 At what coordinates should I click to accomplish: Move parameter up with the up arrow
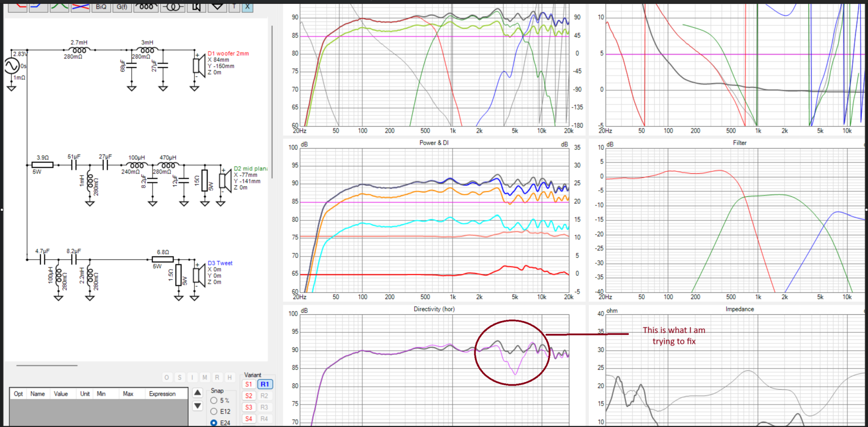pyautogui.click(x=198, y=393)
